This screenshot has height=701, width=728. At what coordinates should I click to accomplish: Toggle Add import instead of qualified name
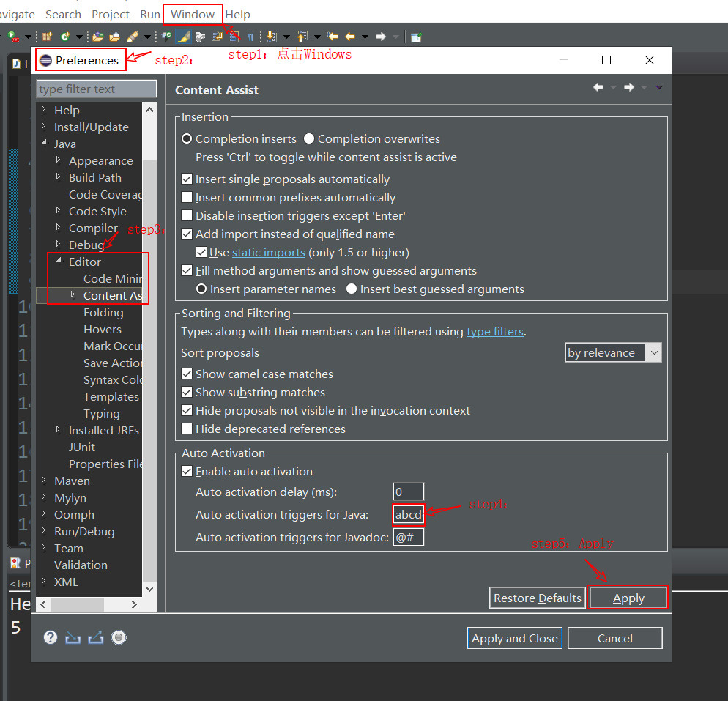187,234
